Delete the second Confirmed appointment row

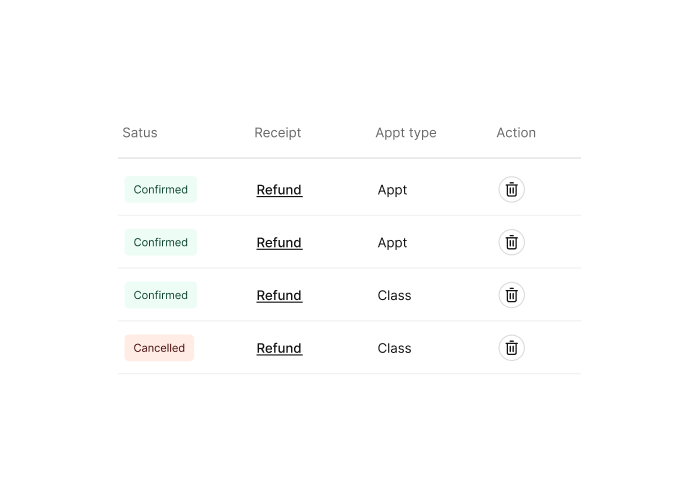pos(511,242)
